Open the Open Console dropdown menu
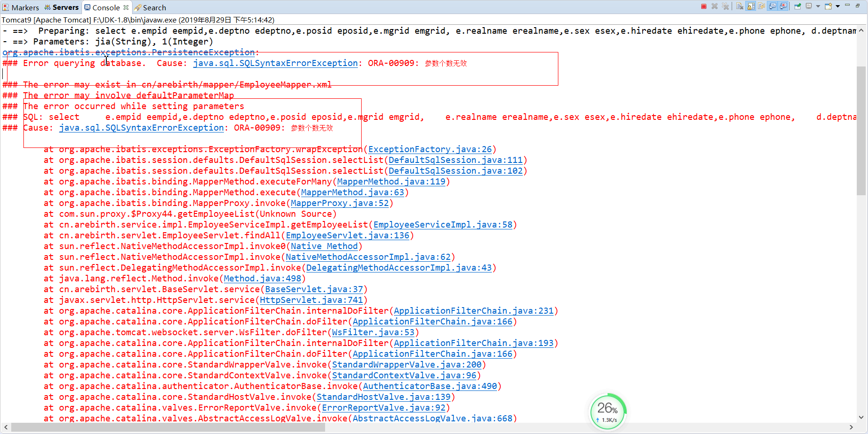The image size is (868, 434). [838, 6]
